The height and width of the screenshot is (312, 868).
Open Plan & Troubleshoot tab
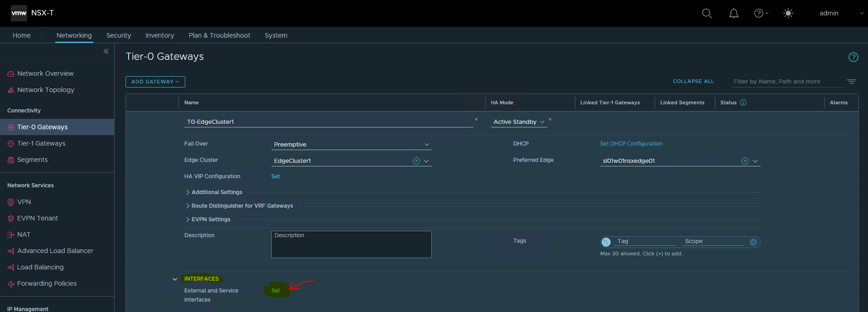point(219,35)
